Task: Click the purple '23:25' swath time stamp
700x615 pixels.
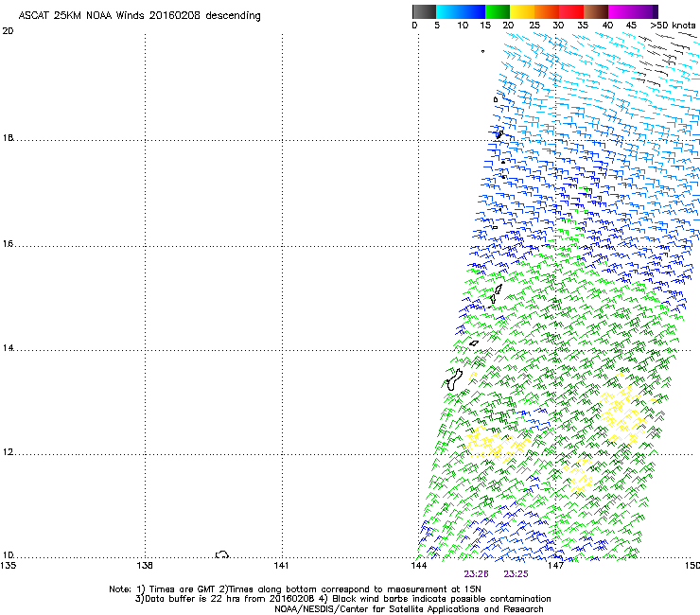Action: pyautogui.click(x=516, y=574)
